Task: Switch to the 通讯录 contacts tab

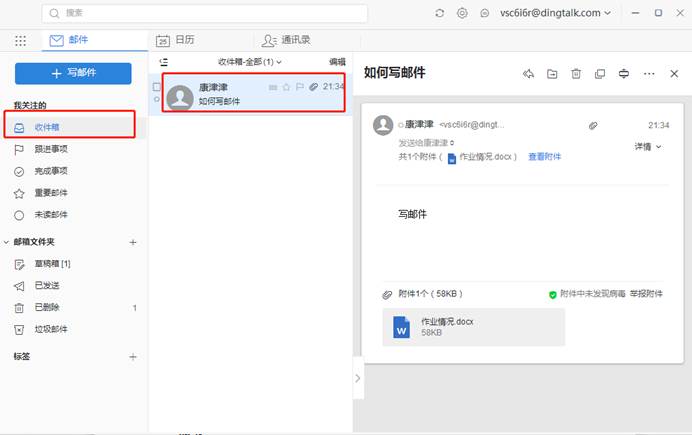Action: (x=285, y=40)
